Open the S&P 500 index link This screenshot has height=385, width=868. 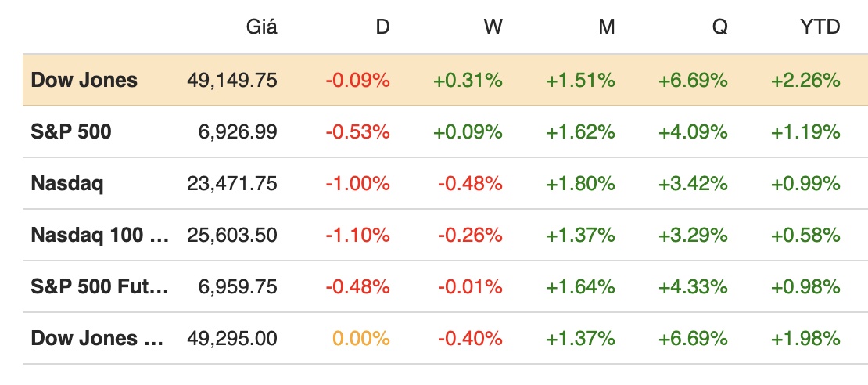pos(71,131)
